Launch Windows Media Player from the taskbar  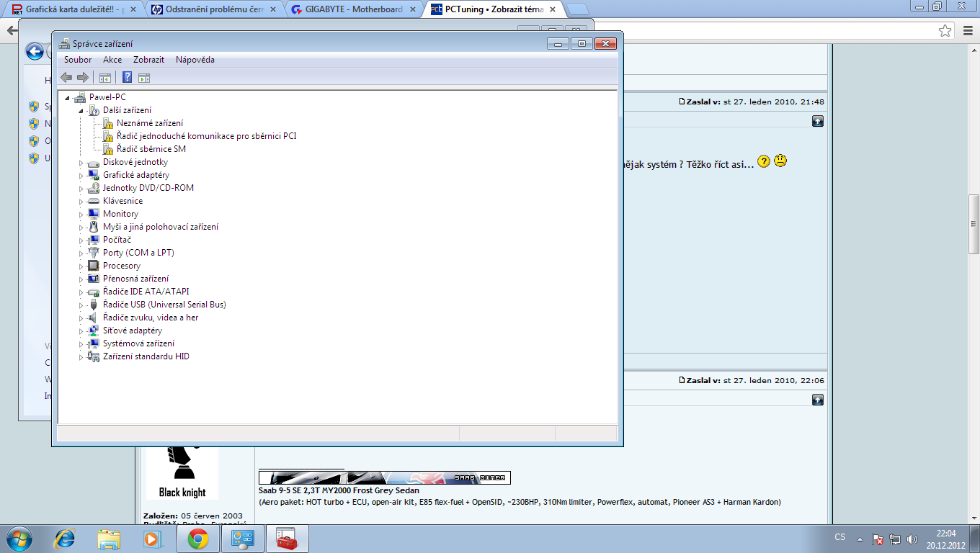tap(153, 538)
